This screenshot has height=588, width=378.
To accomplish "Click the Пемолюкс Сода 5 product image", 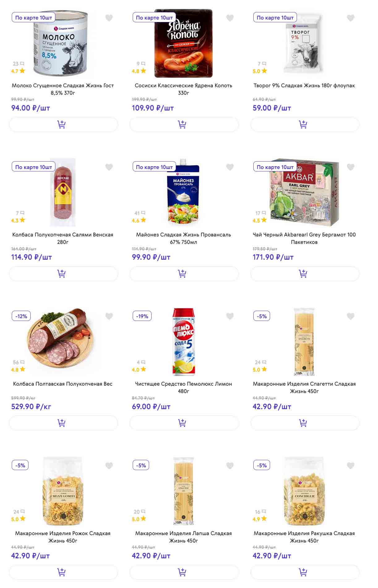I will pyautogui.click(x=183, y=342).
